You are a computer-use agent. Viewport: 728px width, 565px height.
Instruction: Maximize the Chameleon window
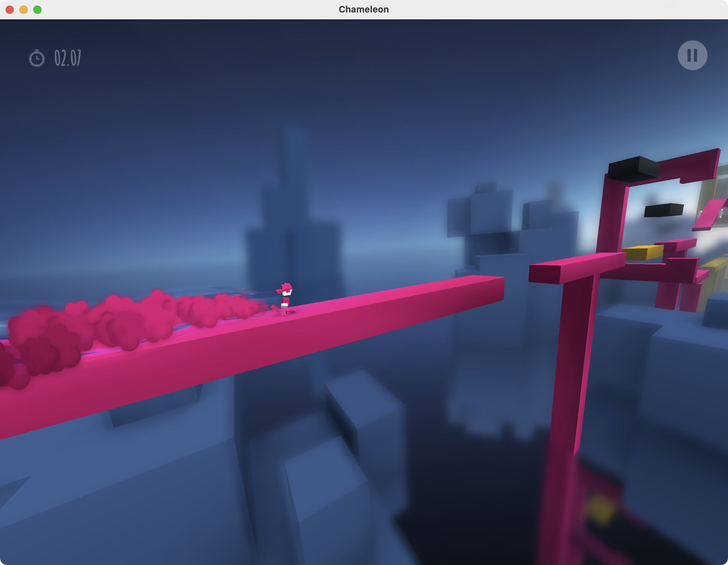[x=37, y=10]
